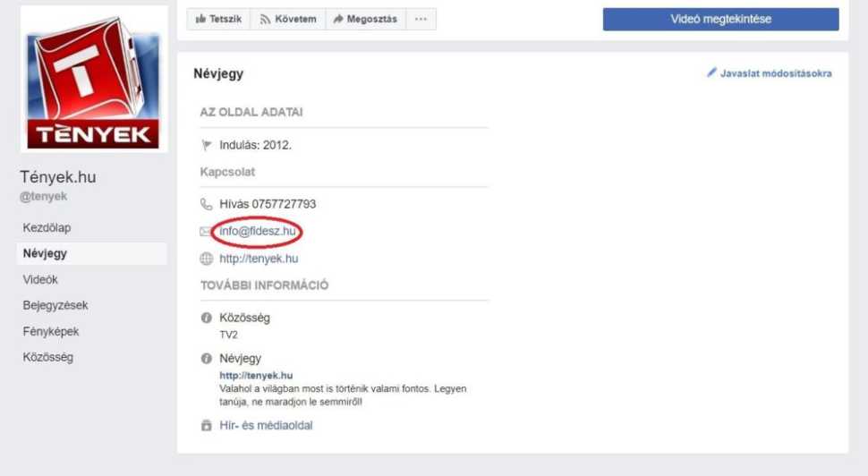Open Közösség section in sidebar

47,357
